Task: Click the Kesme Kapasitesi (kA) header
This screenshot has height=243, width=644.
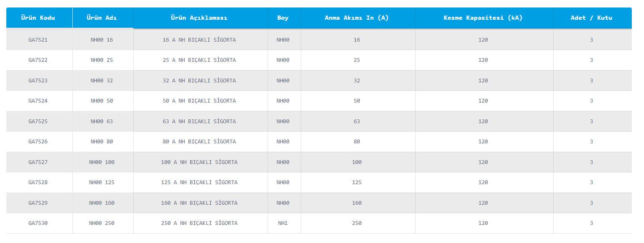Action: point(483,18)
